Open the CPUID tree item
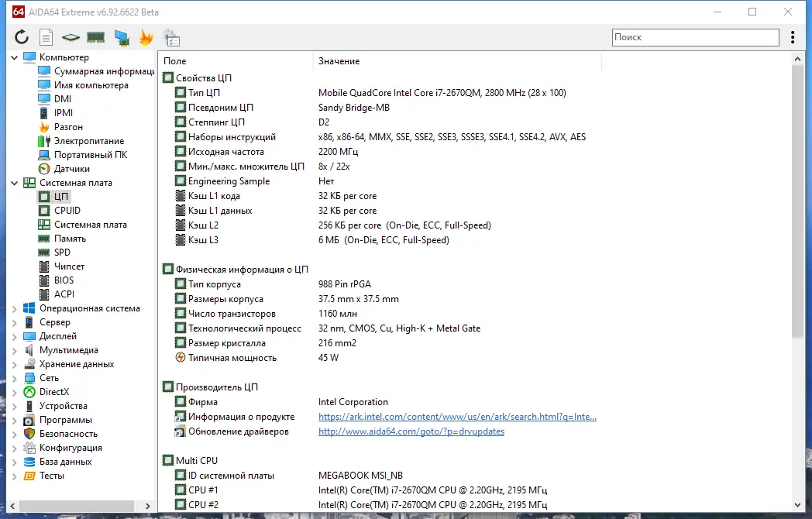Viewport: 812px width, 519px height. [x=59, y=211]
